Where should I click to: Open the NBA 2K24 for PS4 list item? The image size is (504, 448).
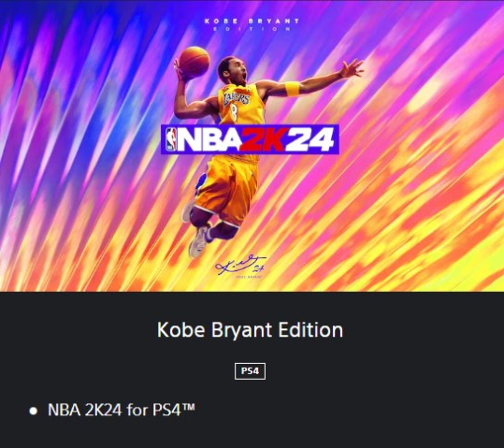[122, 410]
